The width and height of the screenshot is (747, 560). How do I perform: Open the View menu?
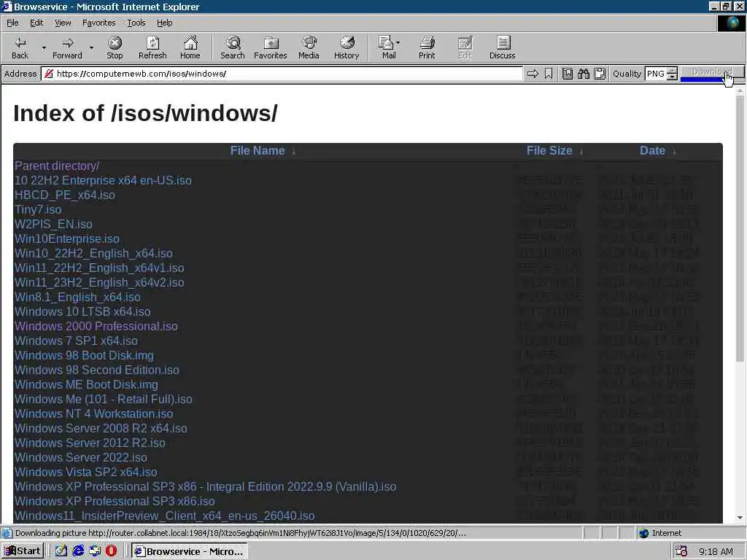(63, 23)
